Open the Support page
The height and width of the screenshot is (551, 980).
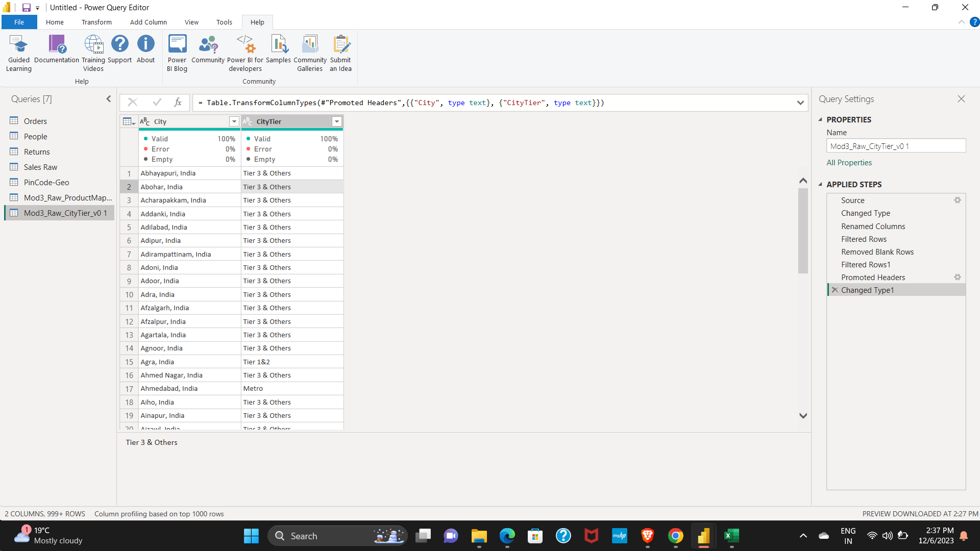(119, 49)
